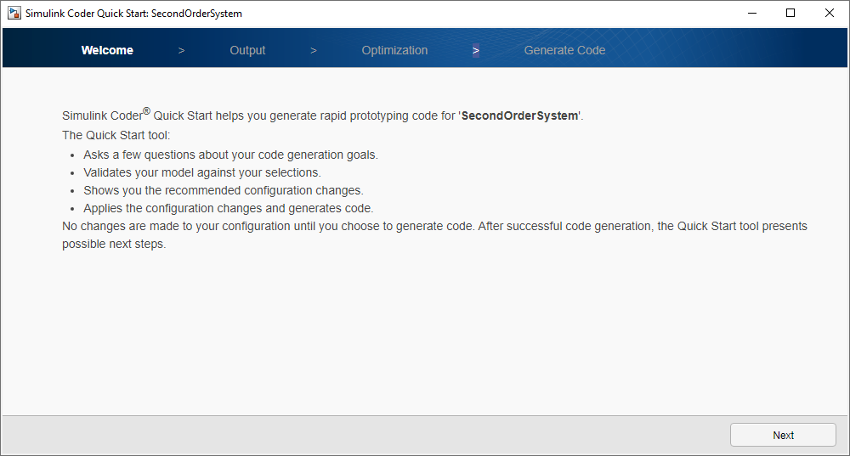Click the 'Applies the configuration changes' bullet
The image size is (850, 456).
tap(228, 208)
